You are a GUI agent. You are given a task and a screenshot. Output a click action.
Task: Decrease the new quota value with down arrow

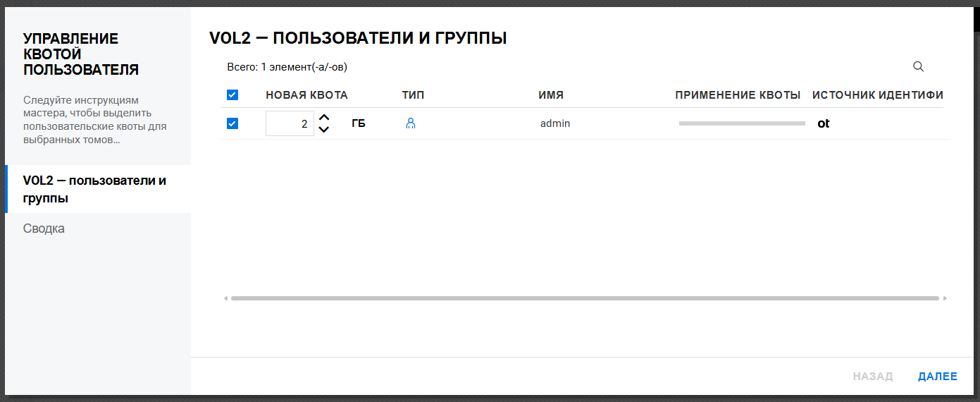click(x=324, y=130)
